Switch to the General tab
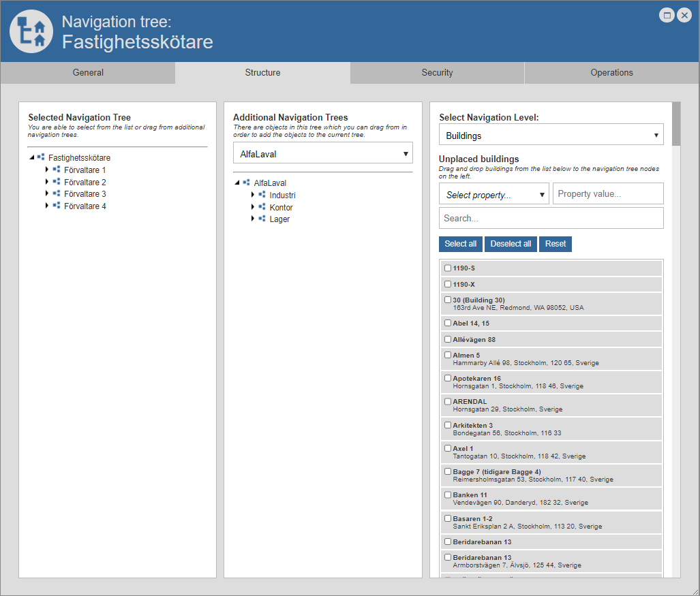 (88, 73)
